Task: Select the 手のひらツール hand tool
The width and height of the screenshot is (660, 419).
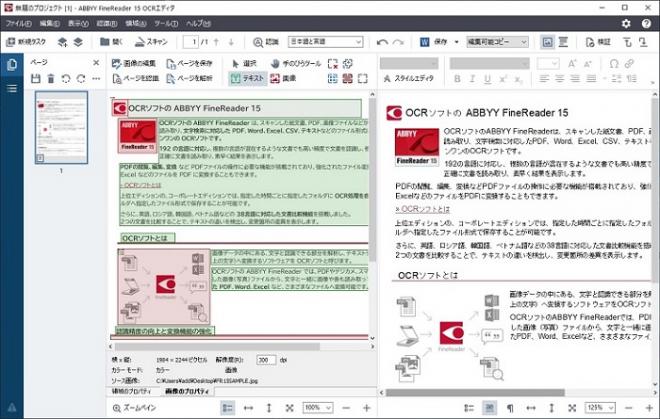Action: point(296,64)
